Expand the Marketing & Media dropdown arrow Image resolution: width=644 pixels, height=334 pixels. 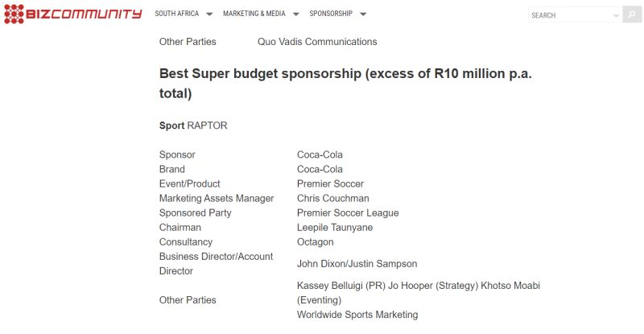point(295,14)
